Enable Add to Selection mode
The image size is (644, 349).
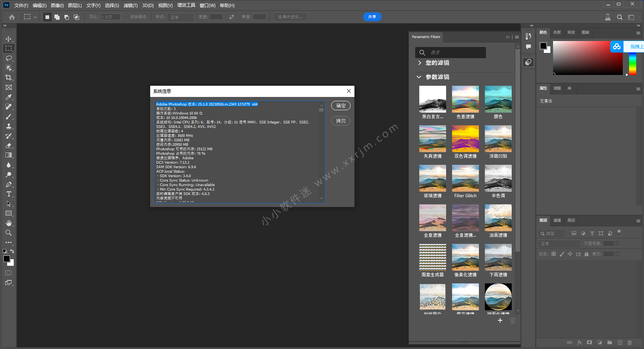[57, 17]
